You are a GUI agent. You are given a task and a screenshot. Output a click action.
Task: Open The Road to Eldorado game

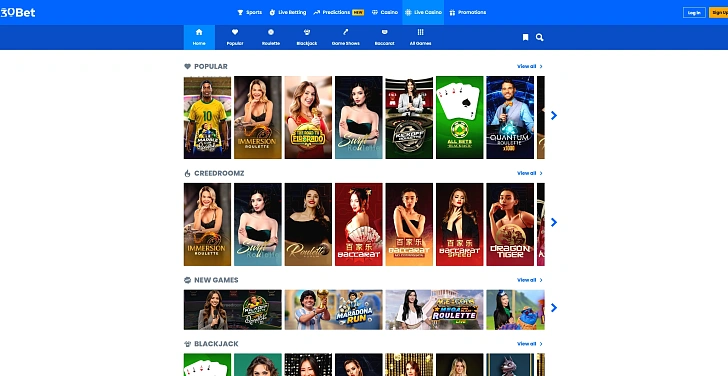click(308, 117)
